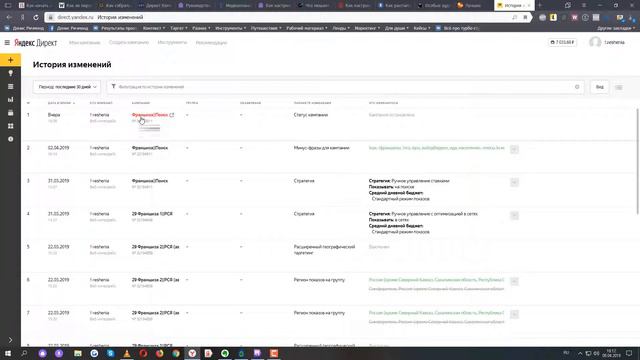640x360 pixels.
Task: Click the browser reload button
Action: point(36,18)
